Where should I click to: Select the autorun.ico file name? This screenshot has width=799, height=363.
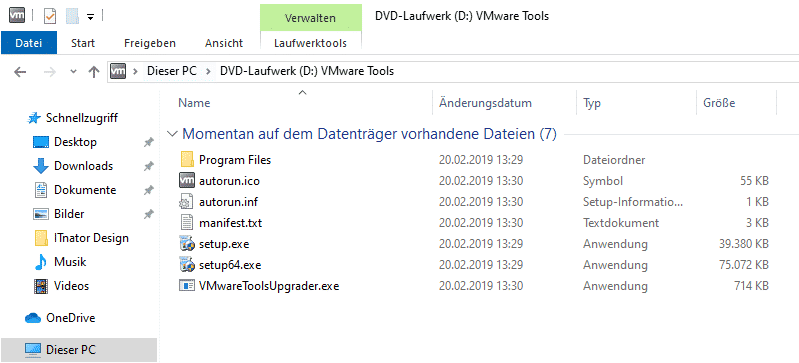tap(230, 181)
